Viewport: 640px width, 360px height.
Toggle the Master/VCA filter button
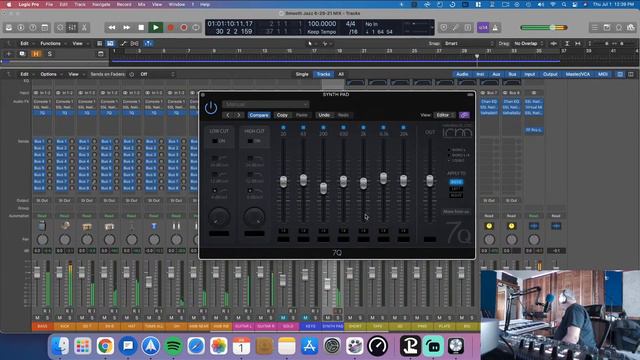click(578, 74)
